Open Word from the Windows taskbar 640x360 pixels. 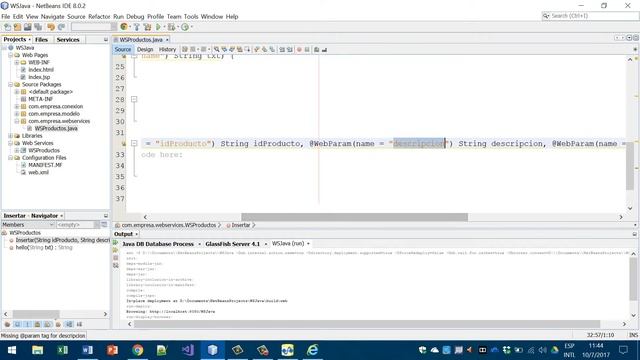point(87,350)
